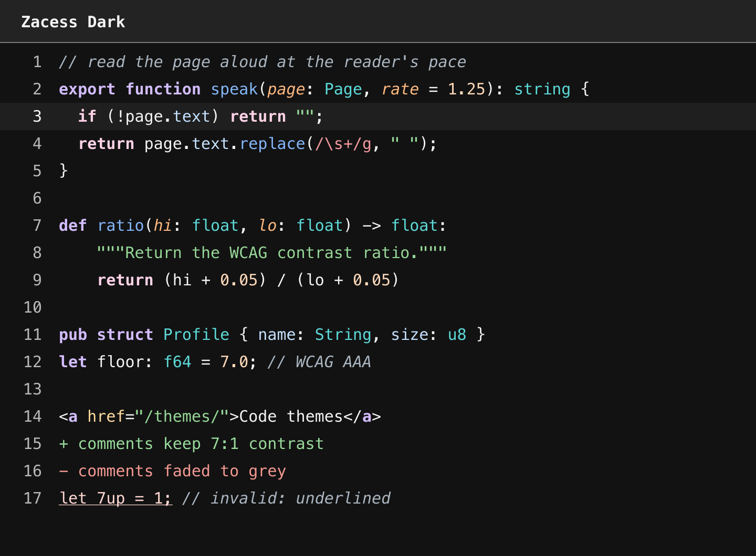Viewport: 756px width, 556px height.
Task: Click the "function" keyword on line 2
Action: click(x=163, y=89)
